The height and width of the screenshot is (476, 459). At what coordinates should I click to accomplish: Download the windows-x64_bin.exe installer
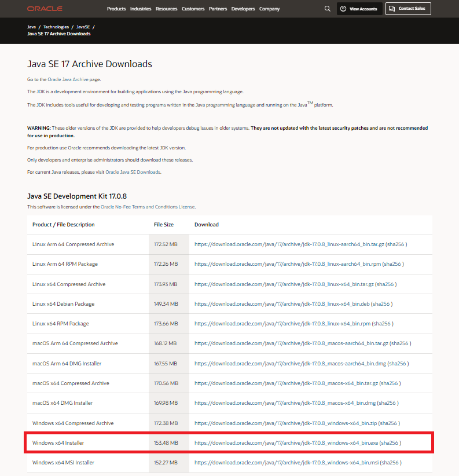click(287, 443)
